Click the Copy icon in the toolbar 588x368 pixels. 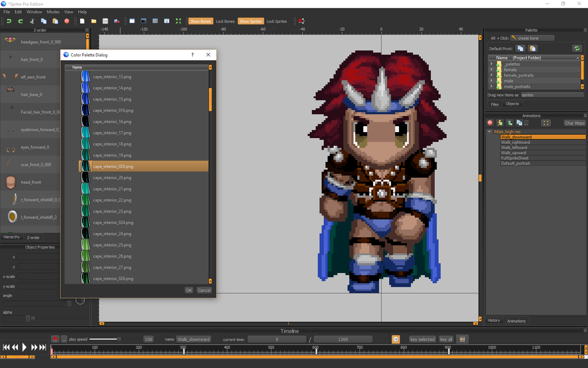[x=44, y=21]
